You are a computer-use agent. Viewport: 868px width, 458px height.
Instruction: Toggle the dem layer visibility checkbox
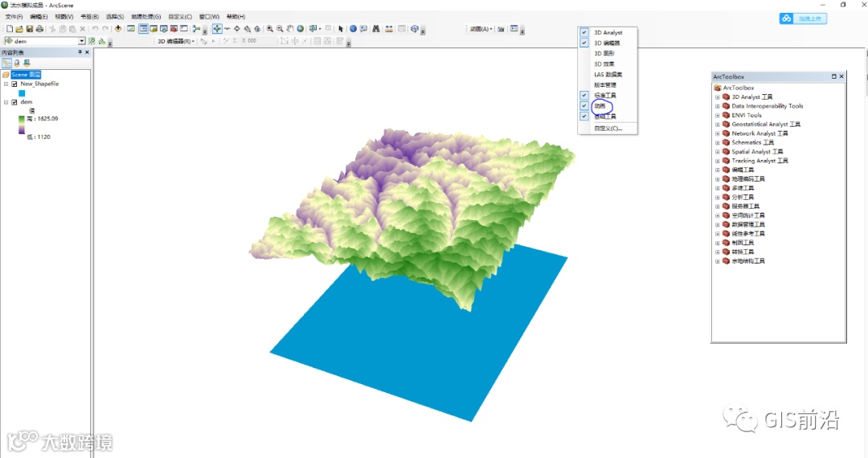tap(14, 102)
